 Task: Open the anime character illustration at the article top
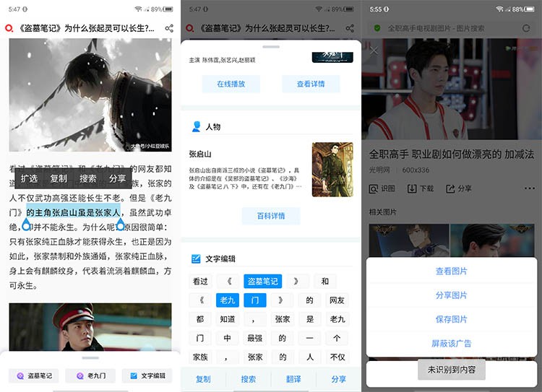point(90,95)
